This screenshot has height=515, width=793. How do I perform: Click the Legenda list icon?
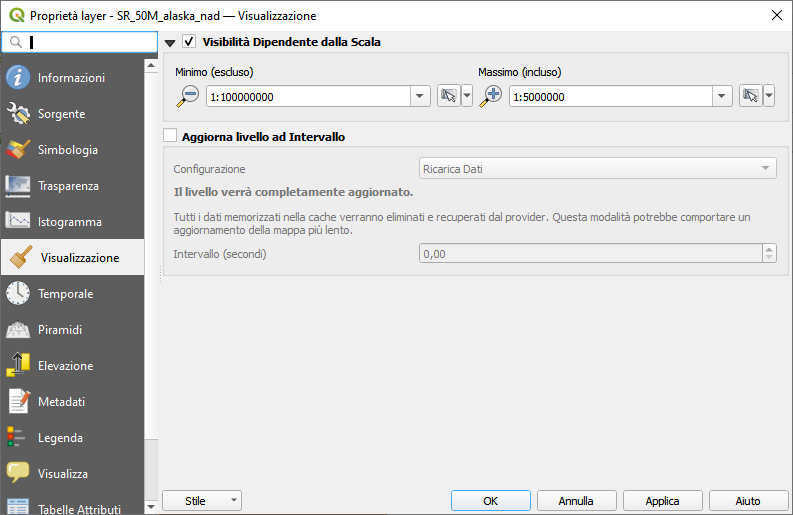(x=18, y=437)
